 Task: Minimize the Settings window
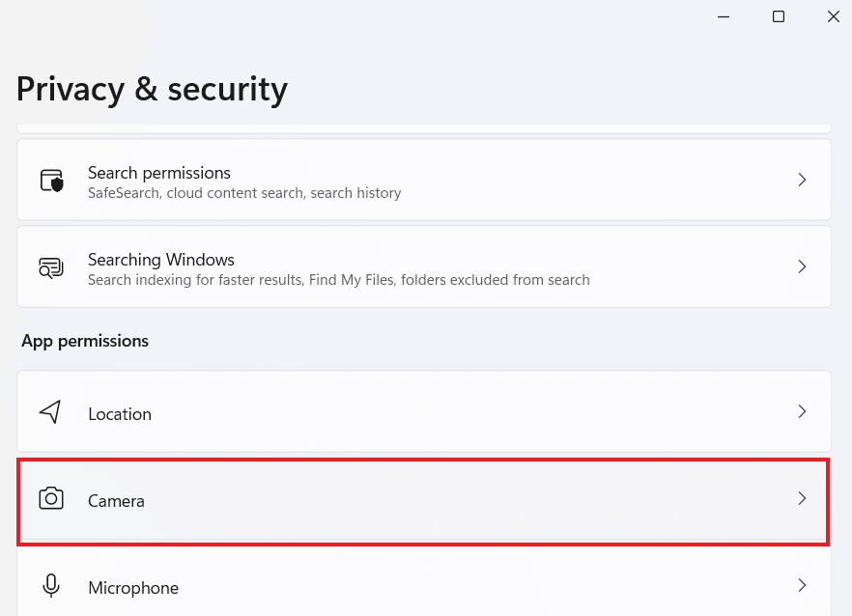click(x=724, y=16)
